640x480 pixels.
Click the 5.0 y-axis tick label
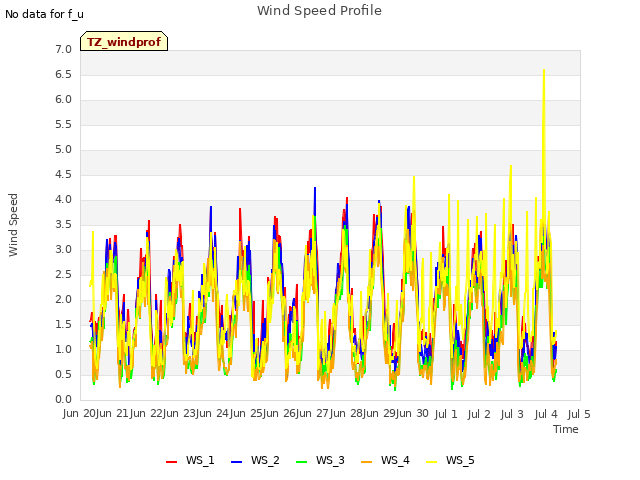point(63,149)
